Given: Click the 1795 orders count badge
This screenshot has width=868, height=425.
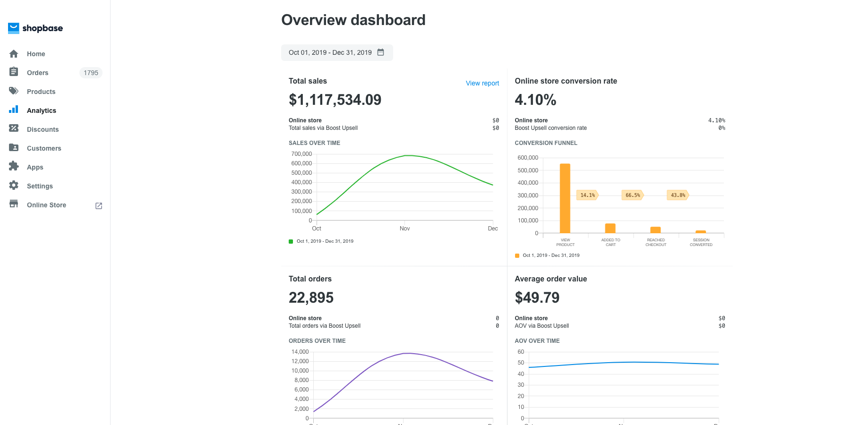Looking at the screenshot, I should coord(91,73).
